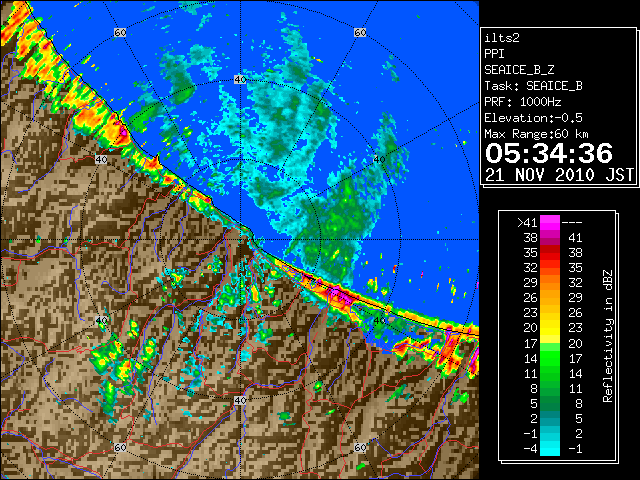This screenshot has height=480, width=640.
Task: Click the "---" label beside the magenta swatch
Action: [572, 222]
